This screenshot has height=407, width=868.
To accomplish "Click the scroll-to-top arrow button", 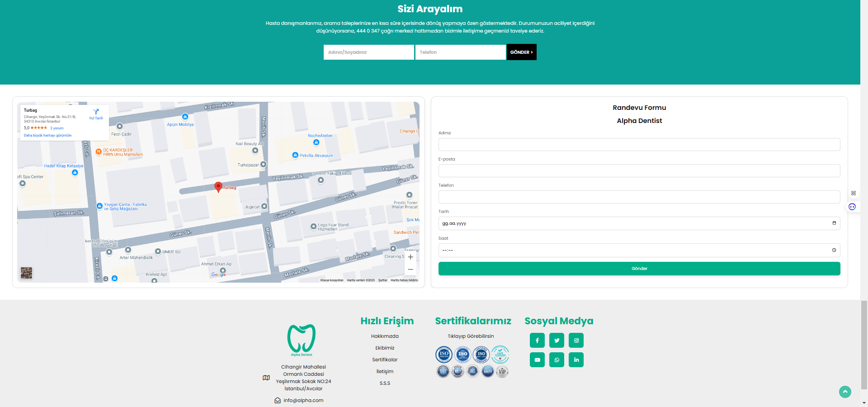I will 845,392.
